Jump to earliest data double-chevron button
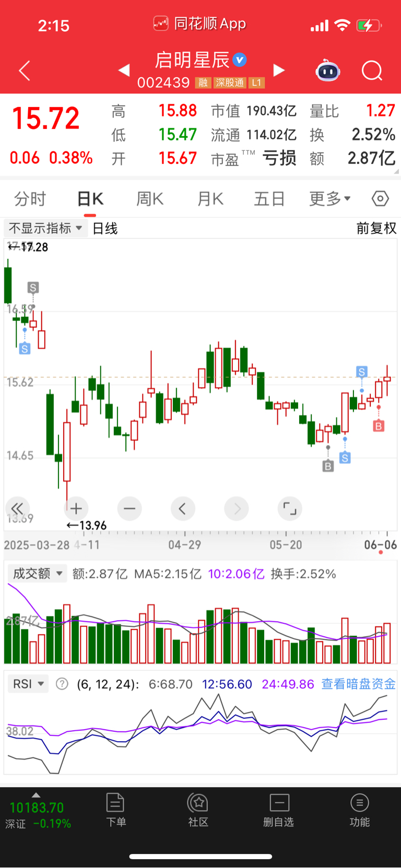401x868 pixels. tap(17, 508)
